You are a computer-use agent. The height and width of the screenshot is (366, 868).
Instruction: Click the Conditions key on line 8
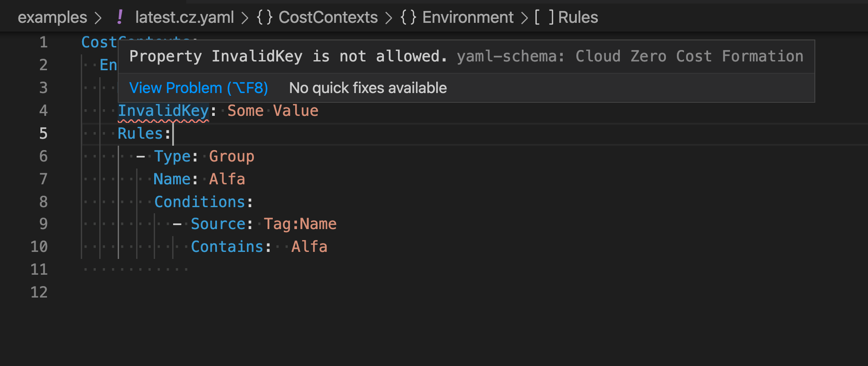[199, 202]
